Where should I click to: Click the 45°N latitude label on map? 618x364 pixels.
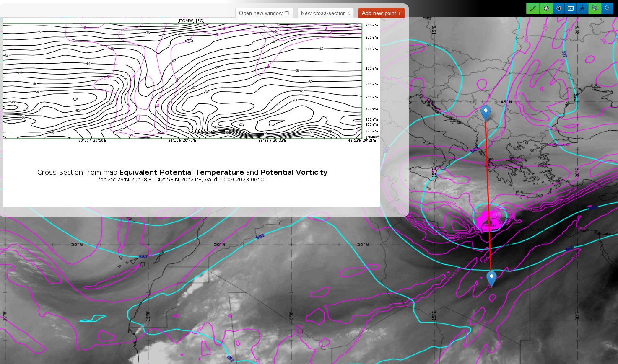point(506,102)
